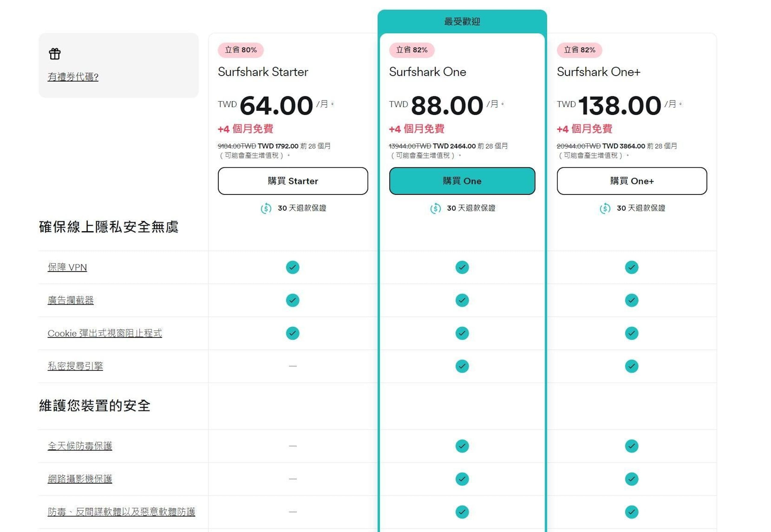
Task: Click refund icon under Starter plan
Action: click(266, 208)
